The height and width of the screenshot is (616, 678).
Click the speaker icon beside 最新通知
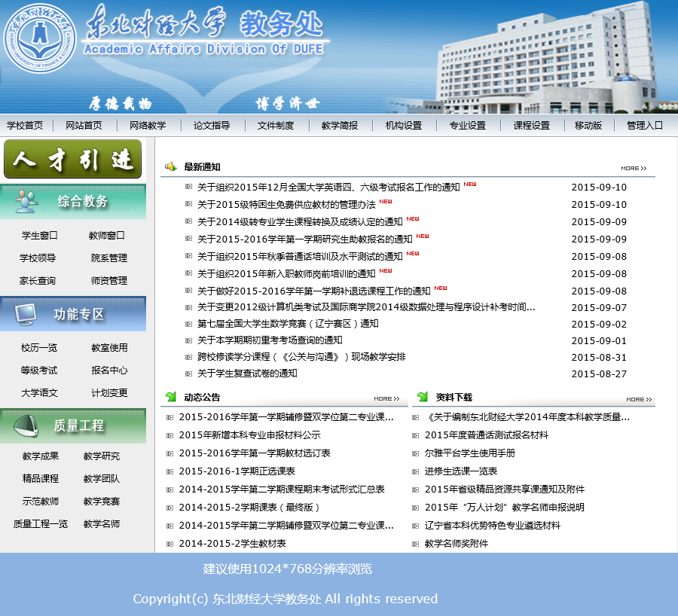[x=171, y=166]
